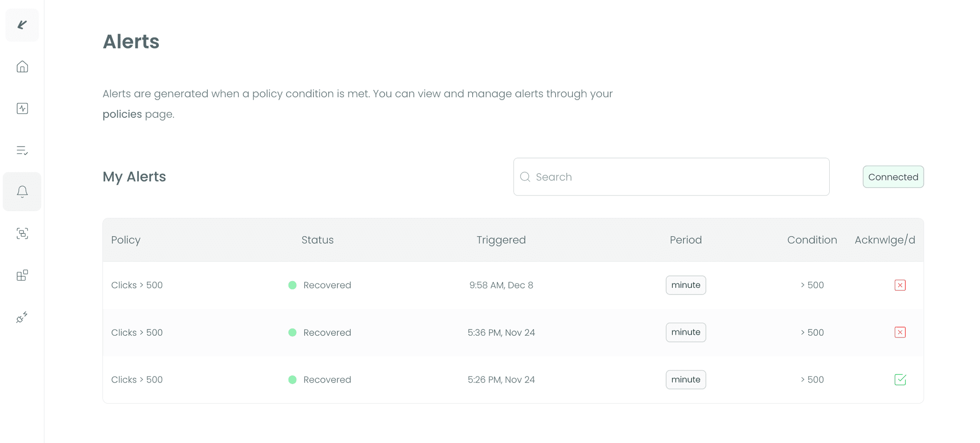Click the Policy column header

[126, 240]
